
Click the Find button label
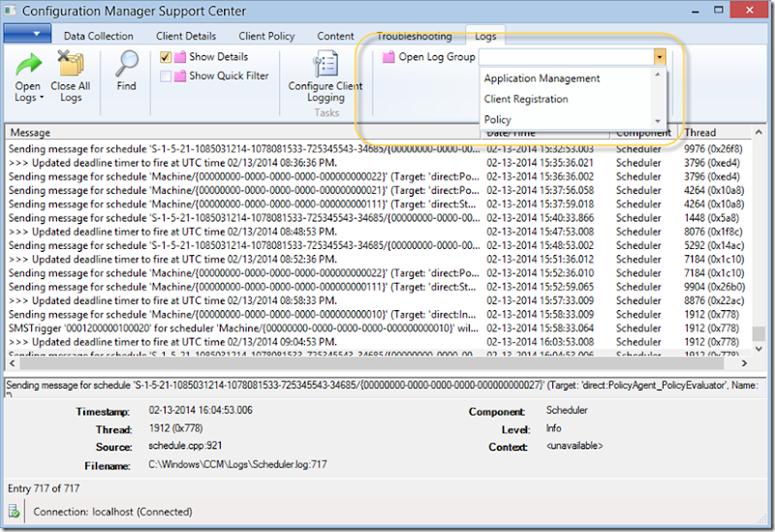tap(127, 86)
